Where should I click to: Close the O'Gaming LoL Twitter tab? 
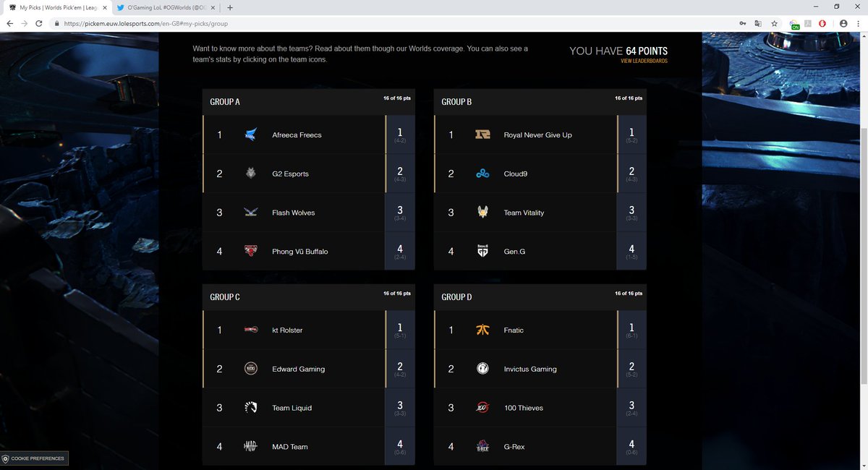click(212, 7)
